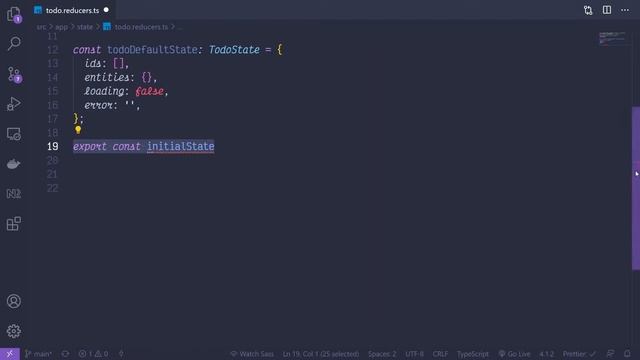Change indentation 'Spaces: 2'
Image resolution: width=640 pixels, height=360 pixels.
click(x=382, y=354)
